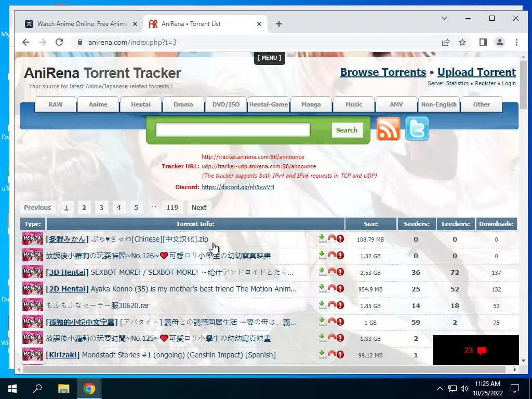This screenshot has width=532, height=399.
Task: Open Upload Torrent link
Action: tap(477, 72)
